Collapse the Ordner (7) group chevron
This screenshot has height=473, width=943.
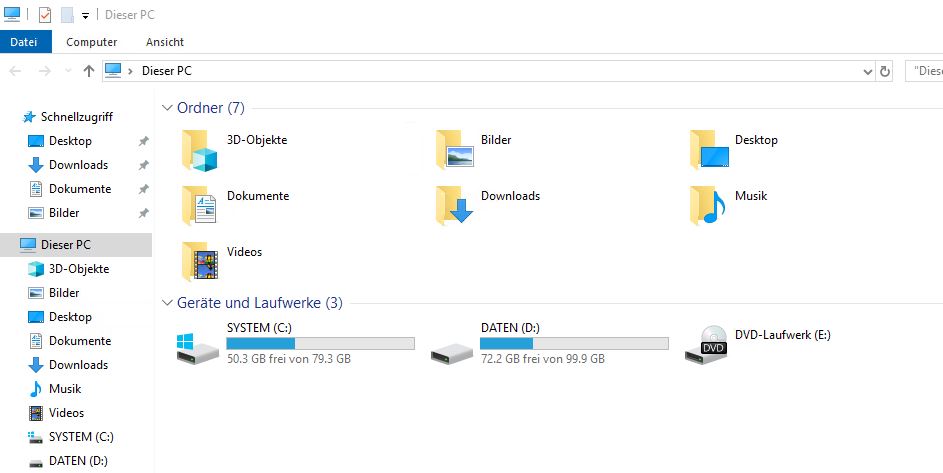pos(167,108)
